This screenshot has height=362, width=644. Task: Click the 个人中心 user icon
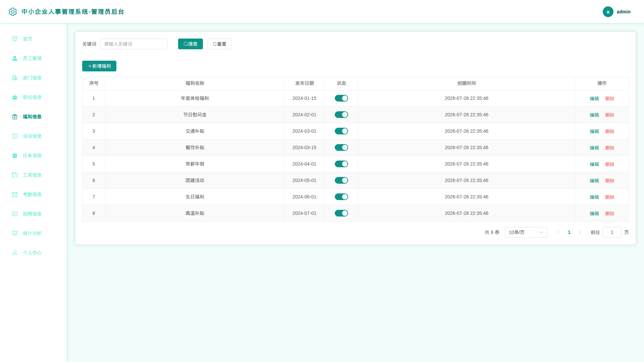click(15, 253)
